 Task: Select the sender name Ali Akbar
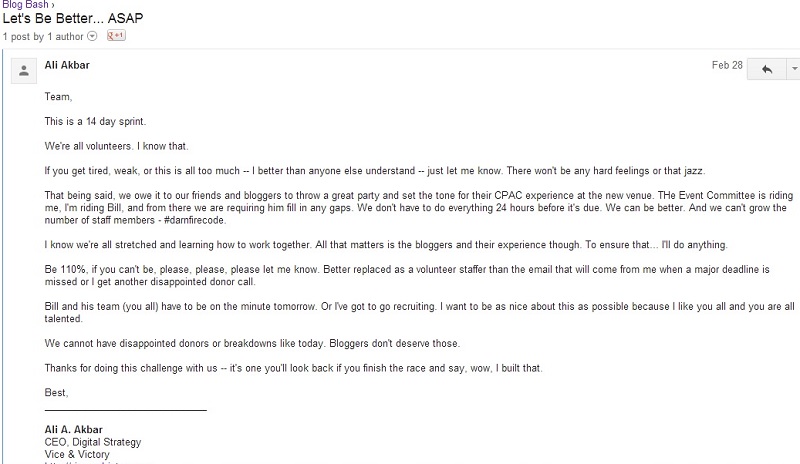click(x=67, y=65)
